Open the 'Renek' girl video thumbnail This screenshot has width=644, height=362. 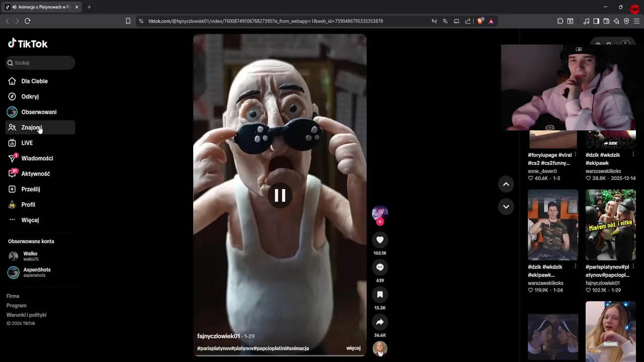(610, 331)
